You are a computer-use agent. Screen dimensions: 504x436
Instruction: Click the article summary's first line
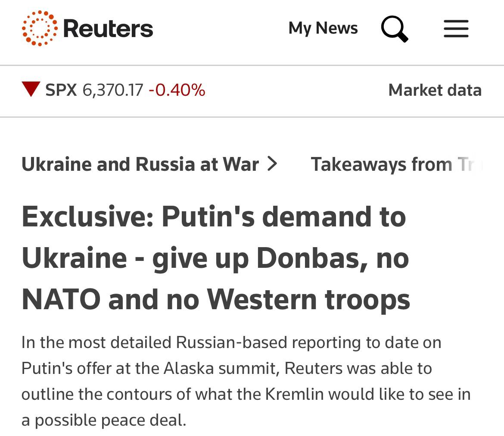231,342
